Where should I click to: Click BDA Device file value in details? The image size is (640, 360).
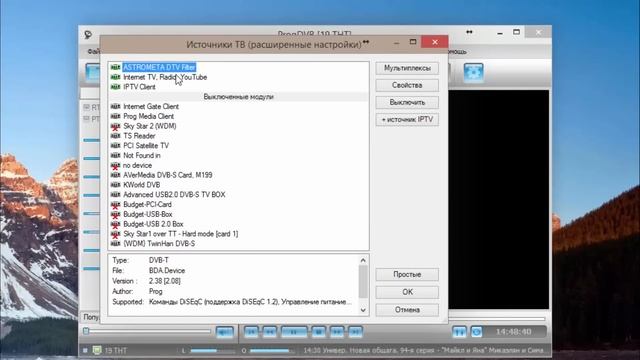(x=167, y=271)
